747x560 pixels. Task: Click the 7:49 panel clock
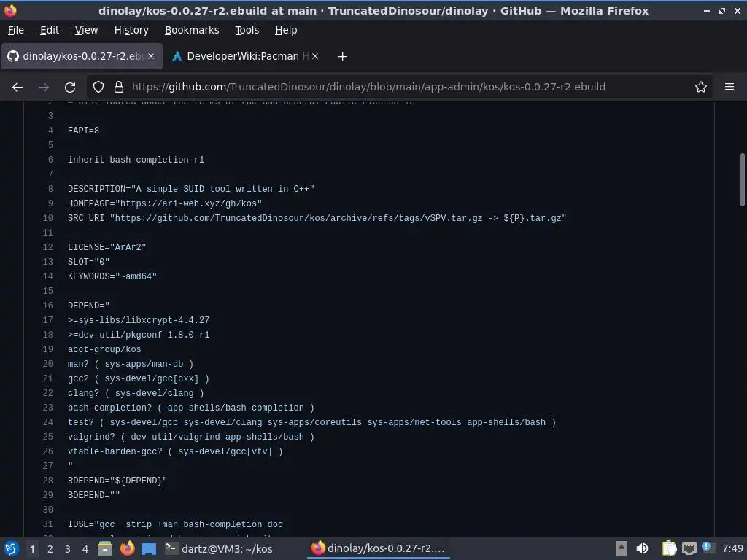[732, 548]
